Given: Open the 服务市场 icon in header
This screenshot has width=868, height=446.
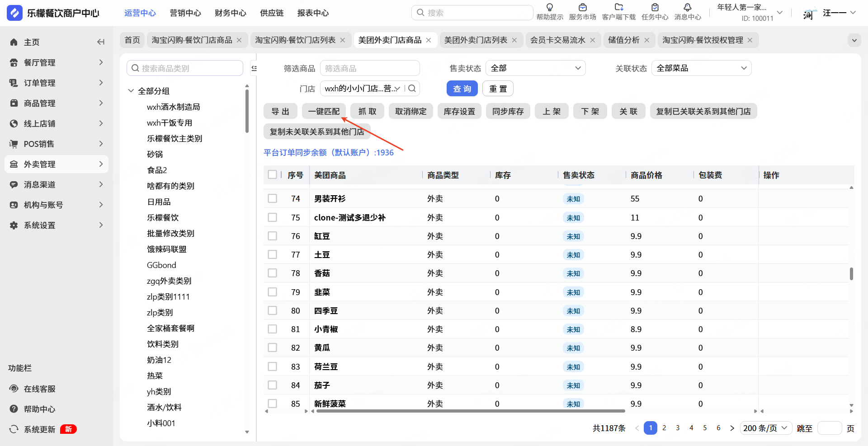Looking at the screenshot, I should click(x=582, y=8).
